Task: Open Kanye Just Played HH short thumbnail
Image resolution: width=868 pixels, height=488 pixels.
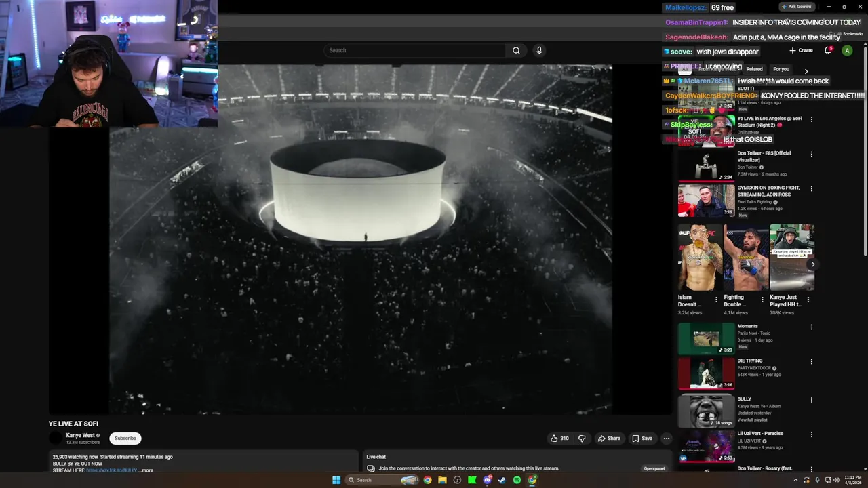Action: coord(792,258)
